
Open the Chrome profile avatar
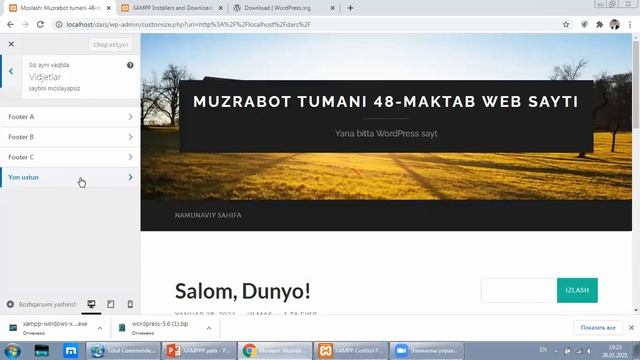(x=615, y=24)
